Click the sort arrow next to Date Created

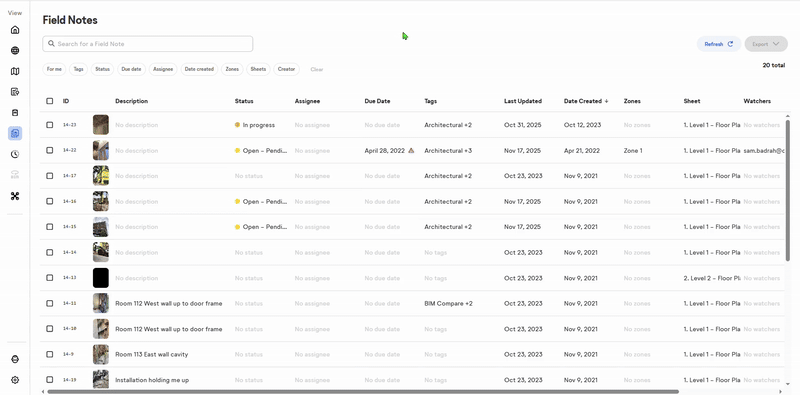(607, 101)
